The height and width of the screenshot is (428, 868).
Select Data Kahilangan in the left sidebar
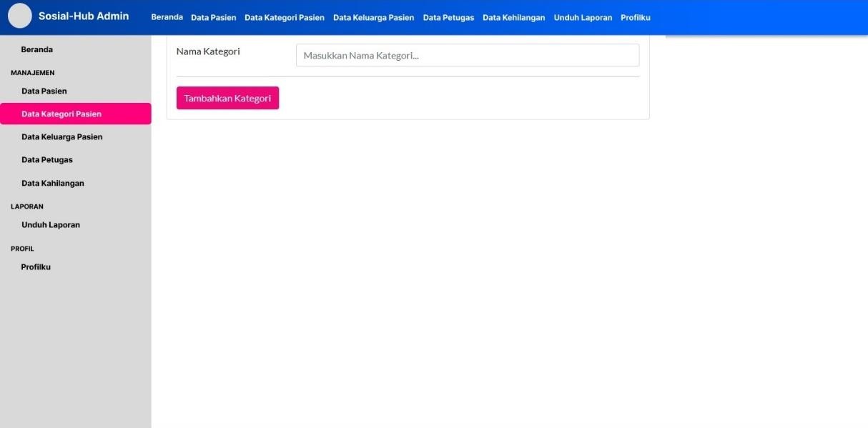tap(53, 184)
